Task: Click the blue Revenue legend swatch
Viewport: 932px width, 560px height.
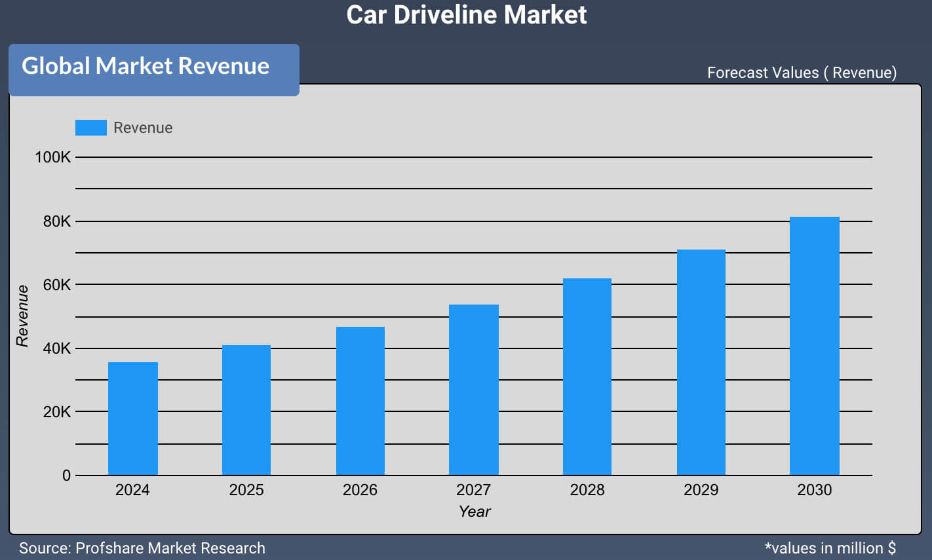Action: click(x=90, y=128)
